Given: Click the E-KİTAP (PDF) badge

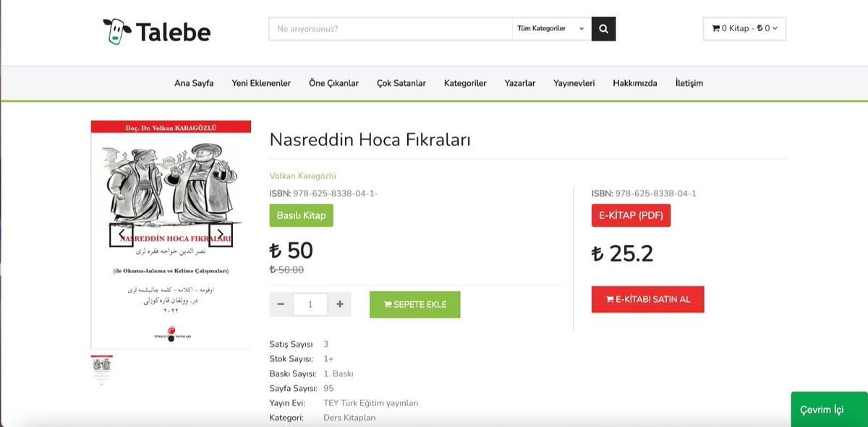Looking at the screenshot, I should point(630,215).
